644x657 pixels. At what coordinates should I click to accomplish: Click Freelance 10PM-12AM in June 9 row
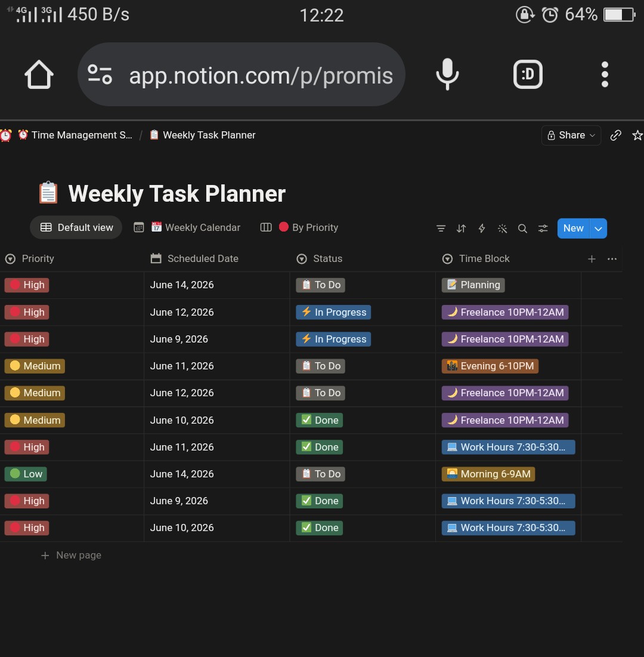(x=505, y=339)
